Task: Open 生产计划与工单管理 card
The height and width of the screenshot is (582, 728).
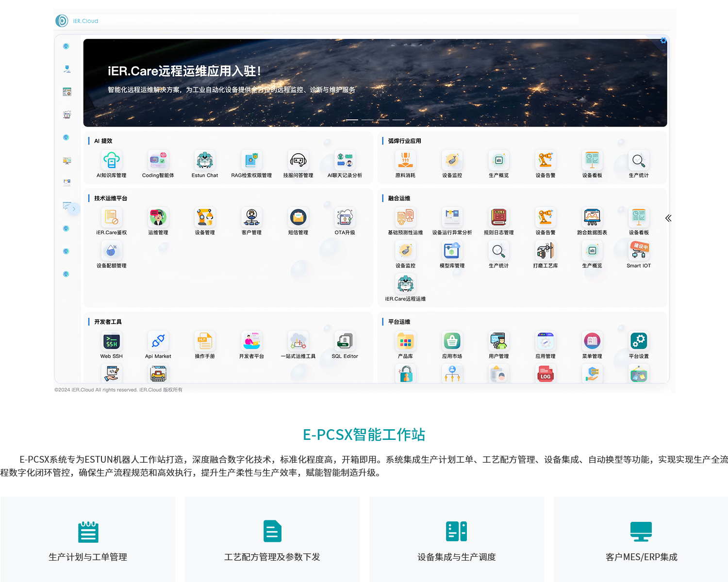Action: pos(88,539)
